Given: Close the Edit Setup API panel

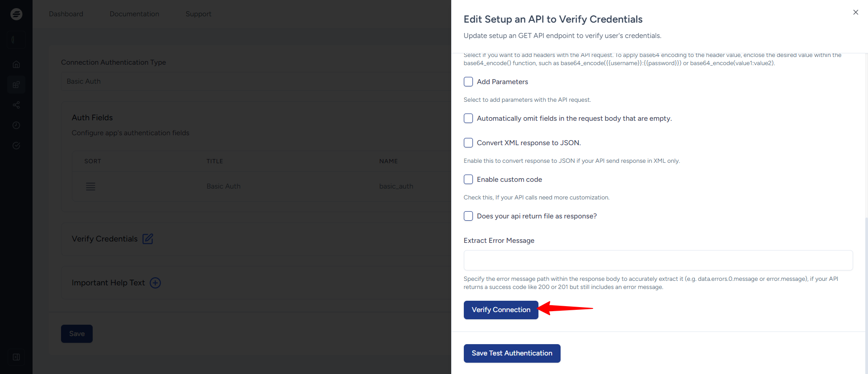Looking at the screenshot, I should click(x=855, y=12).
